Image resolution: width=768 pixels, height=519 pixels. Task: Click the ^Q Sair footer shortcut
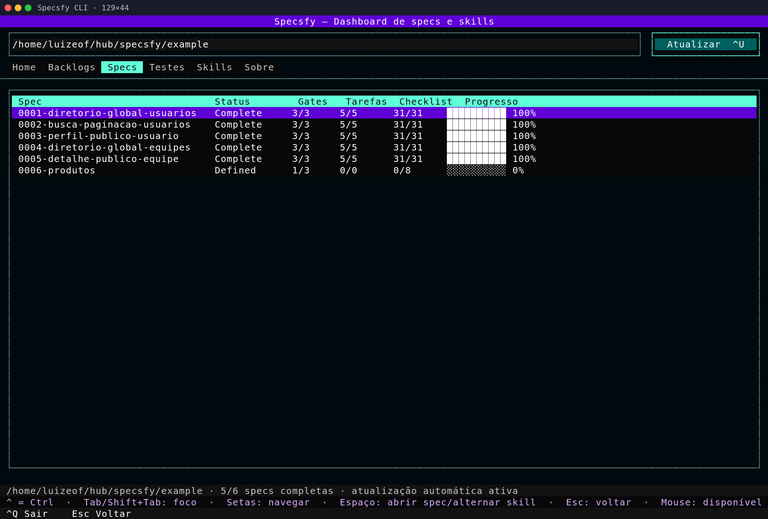27,514
